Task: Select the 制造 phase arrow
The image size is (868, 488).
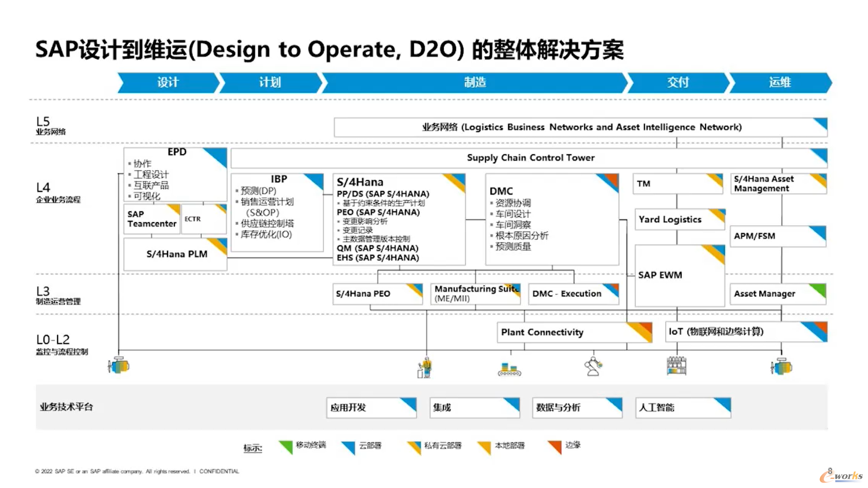Action: (x=475, y=83)
